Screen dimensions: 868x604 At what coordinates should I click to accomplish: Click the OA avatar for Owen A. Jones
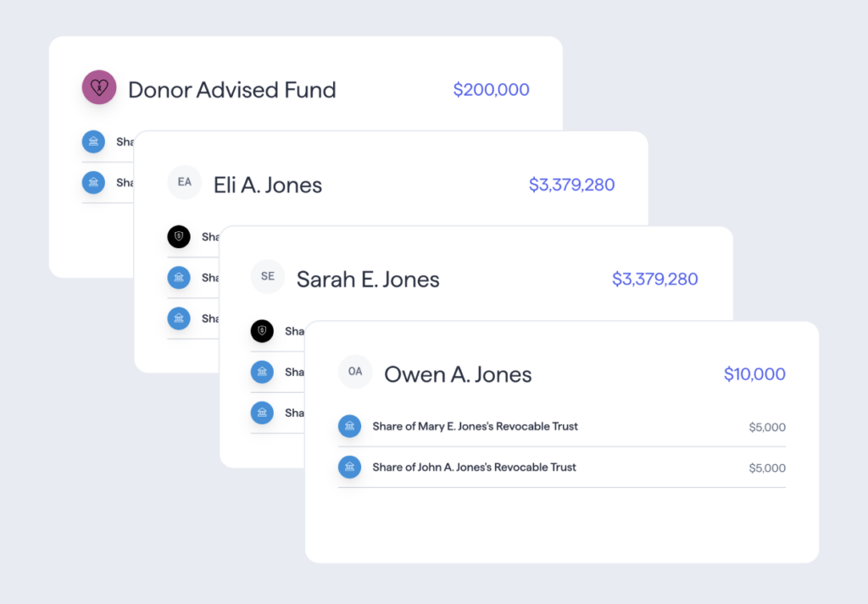pyautogui.click(x=355, y=372)
